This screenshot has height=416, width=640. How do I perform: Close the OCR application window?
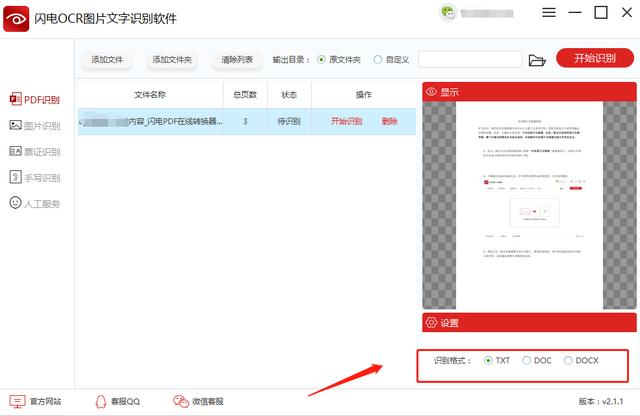[x=627, y=13]
